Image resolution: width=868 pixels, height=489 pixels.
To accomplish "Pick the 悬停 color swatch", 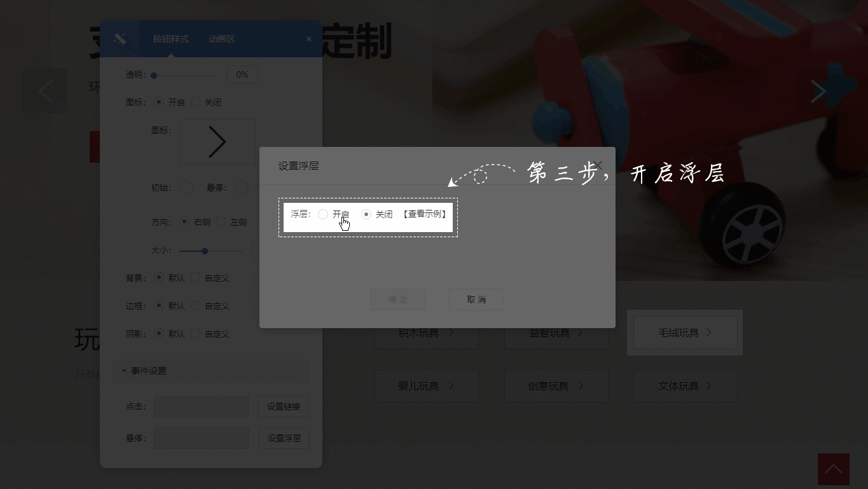I will tap(241, 188).
